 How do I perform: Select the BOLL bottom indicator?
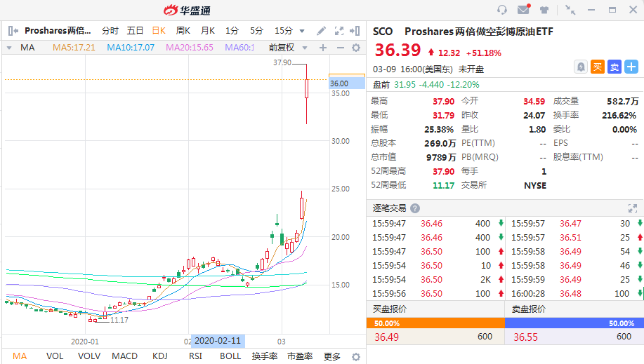point(230,356)
